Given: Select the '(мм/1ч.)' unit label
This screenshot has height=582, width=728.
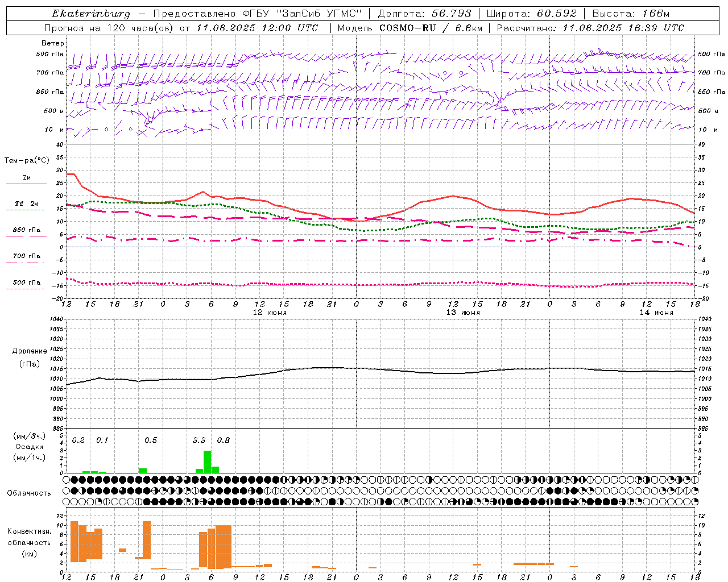Looking at the screenshot, I should click(x=29, y=458).
